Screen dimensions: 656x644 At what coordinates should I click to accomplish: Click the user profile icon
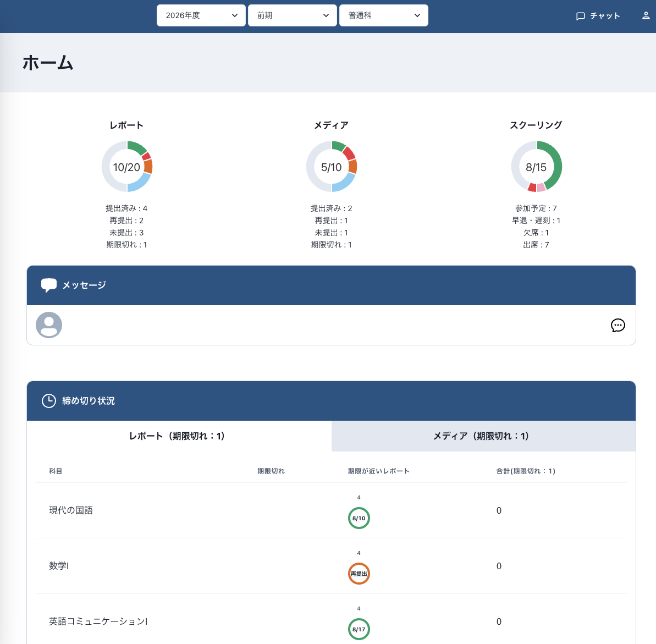tap(646, 16)
